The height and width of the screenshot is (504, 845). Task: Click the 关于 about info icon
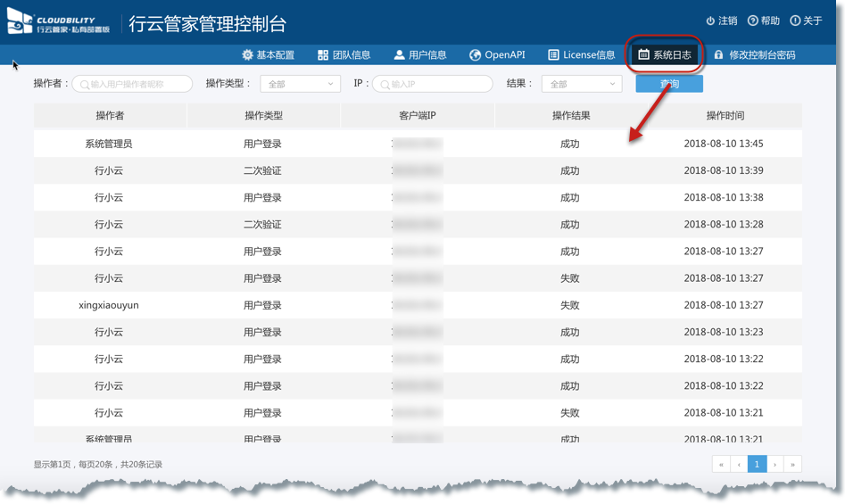[x=794, y=21]
